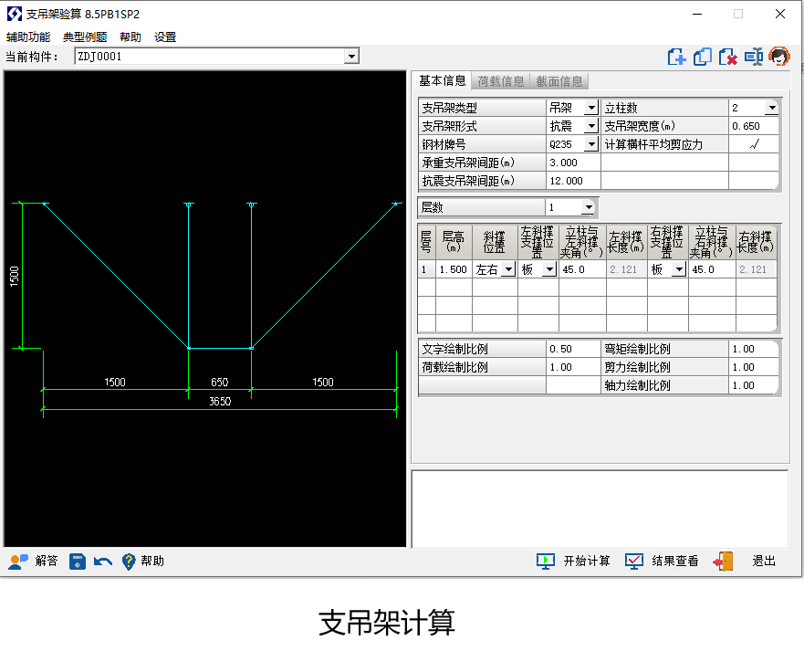Viewport: 804px width, 672px height.
Task: Toggle the 计算横杆平均剪应力 checkmark
Action: [x=754, y=144]
